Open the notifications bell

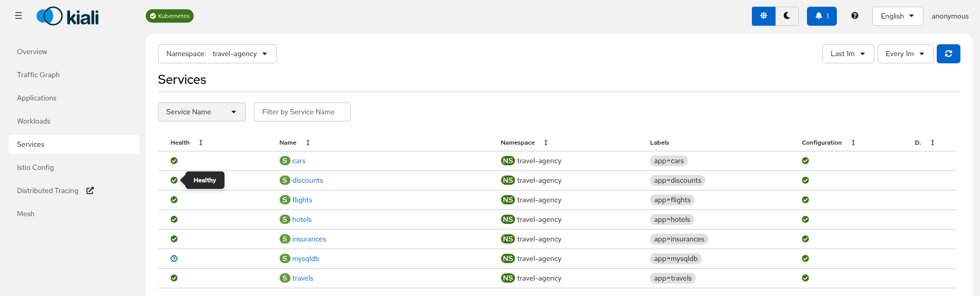[x=821, y=16]
